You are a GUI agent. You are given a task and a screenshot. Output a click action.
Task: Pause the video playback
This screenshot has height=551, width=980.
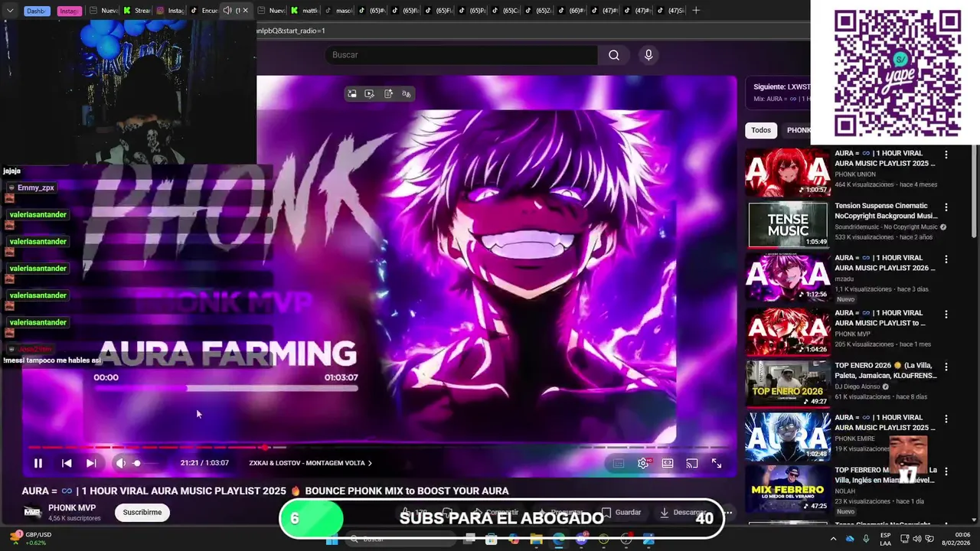pyautogui.click(x=38, y=463)
